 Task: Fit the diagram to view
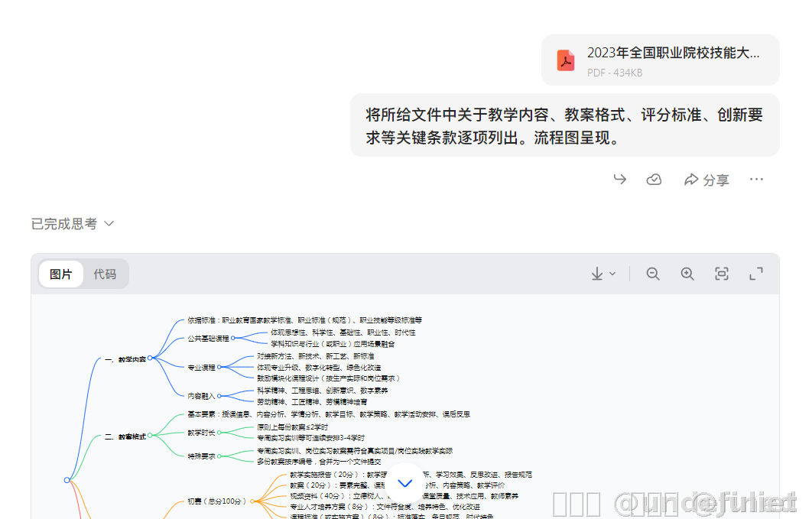click(721, 274)
